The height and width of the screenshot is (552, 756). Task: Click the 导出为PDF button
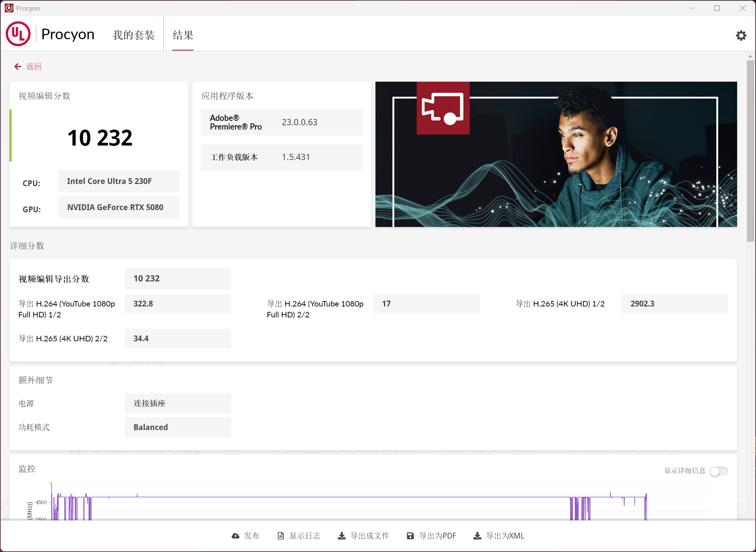click(x=438, y=536)
